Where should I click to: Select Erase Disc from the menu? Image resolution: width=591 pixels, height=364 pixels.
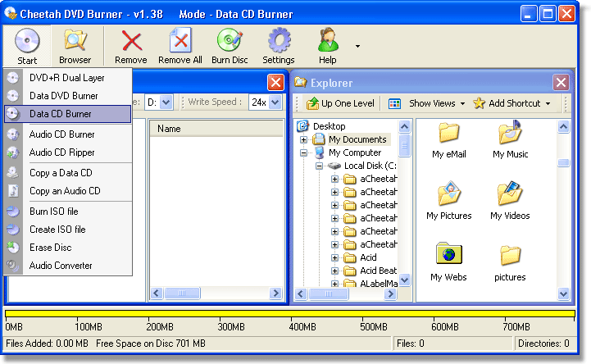pyautogui.click(x=68, y=248)
